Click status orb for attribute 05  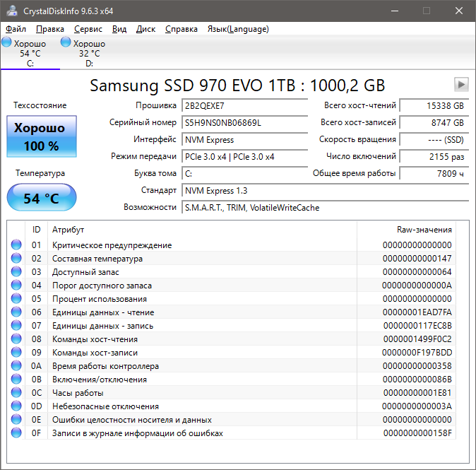click(x=16, y=298)
